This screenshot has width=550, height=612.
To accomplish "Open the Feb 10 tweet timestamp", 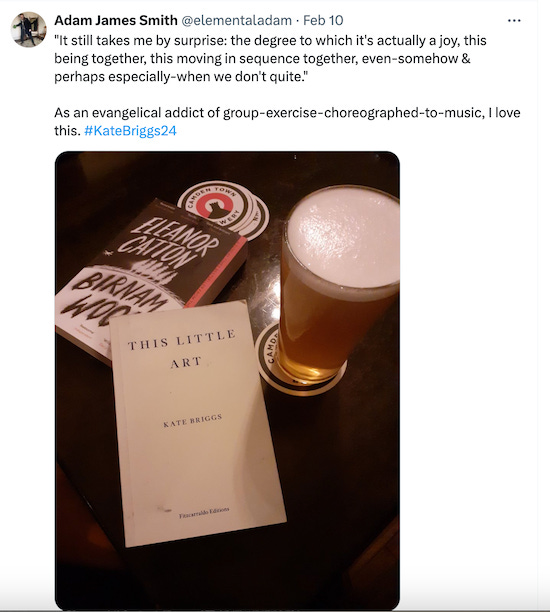I will coord(323,20).
